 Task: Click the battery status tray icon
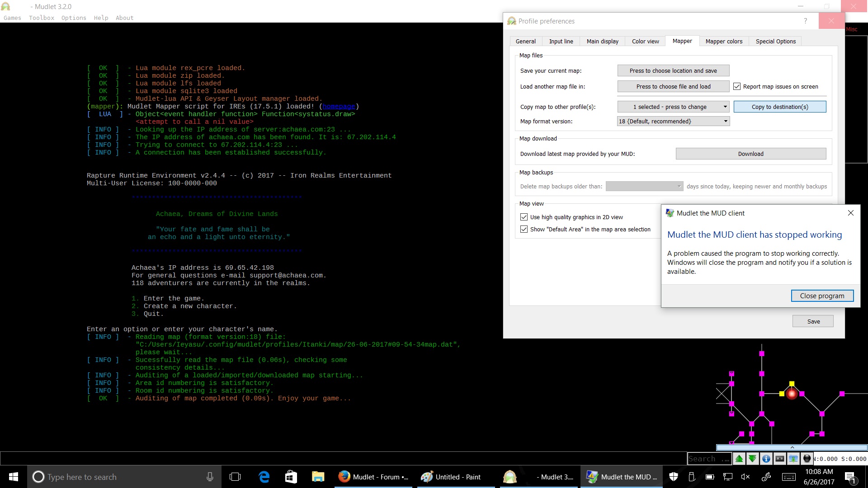pyautogui.click(x=710, y=477)
